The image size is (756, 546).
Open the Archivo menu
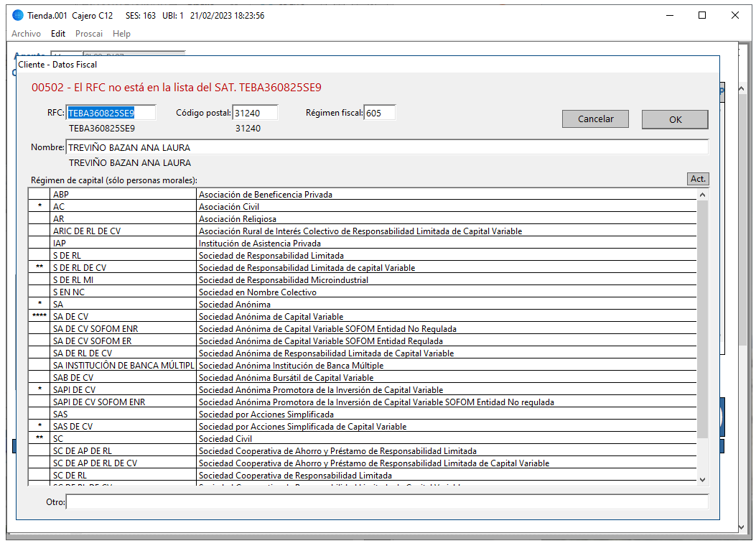click(26, 34)
